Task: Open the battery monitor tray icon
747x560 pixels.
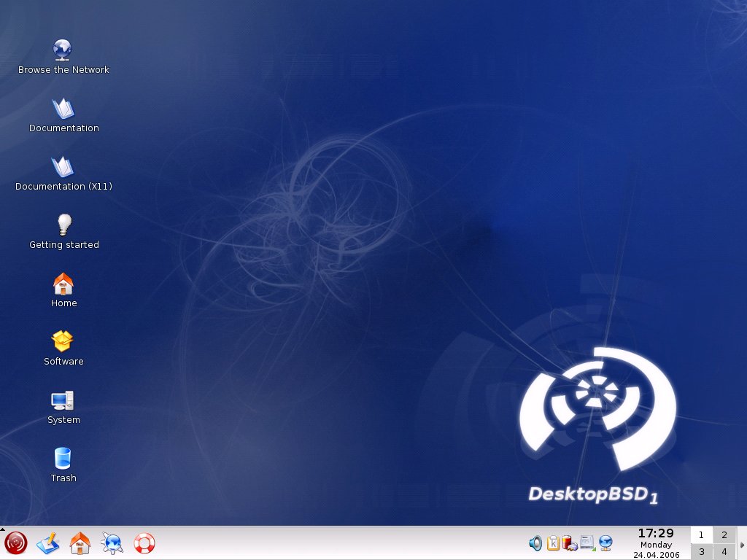Action: tap(570, 543)
